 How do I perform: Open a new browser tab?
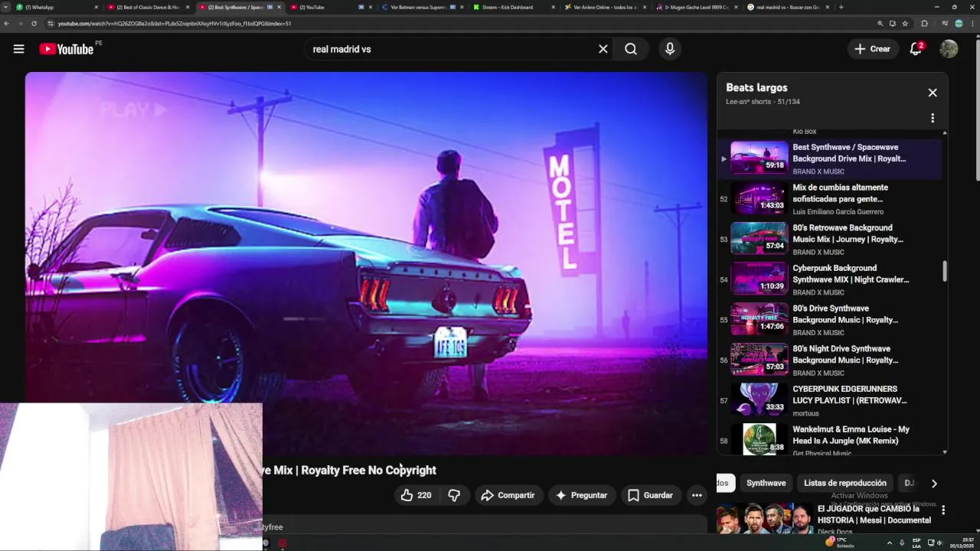click(x=841, y=7)
